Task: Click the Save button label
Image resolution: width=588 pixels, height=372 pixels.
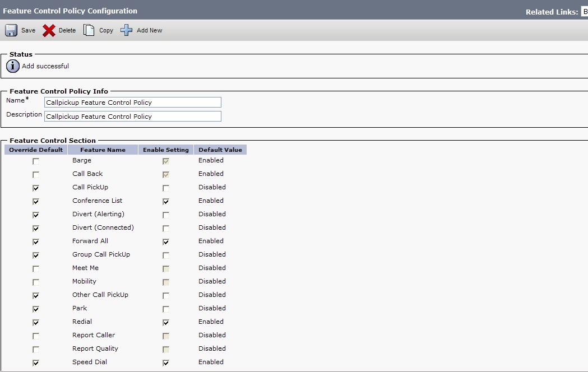Action: pos(28,31)
